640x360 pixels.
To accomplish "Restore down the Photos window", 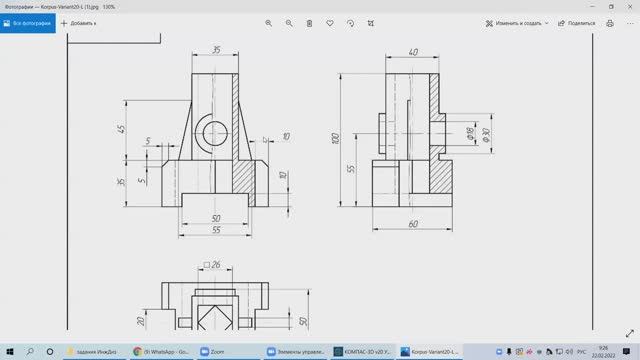I will (x=611, y=7).
